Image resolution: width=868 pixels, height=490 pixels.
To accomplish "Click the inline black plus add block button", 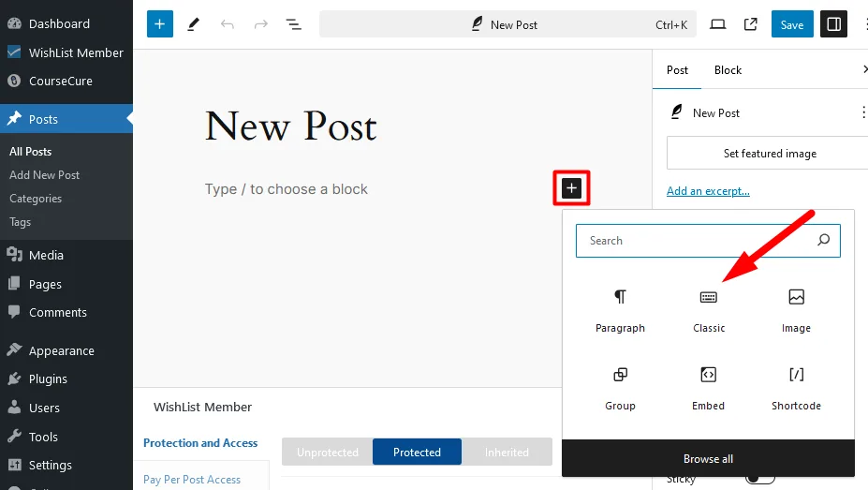I will tap(571, 188).
